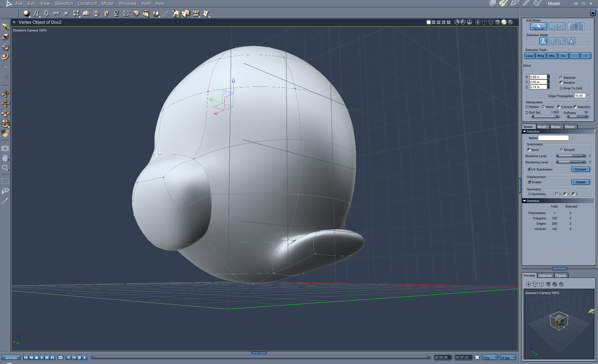Select the hand pan tool
Image resolution: width=598 pixels, height=364 pixels.
point(5,158)
